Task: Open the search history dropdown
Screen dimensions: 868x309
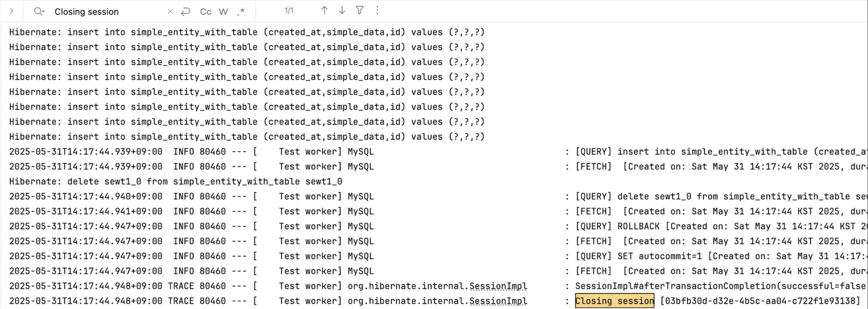Action: (39, 11)
